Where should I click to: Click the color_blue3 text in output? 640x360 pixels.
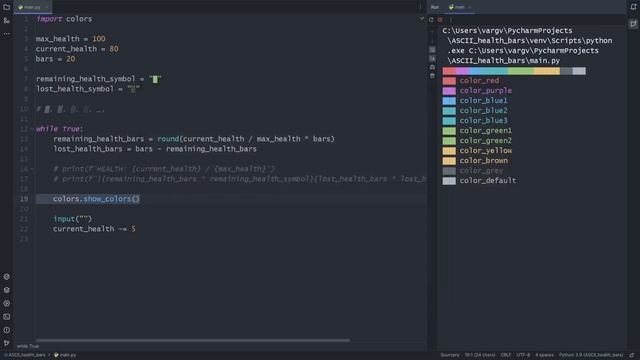coord(483,120)
